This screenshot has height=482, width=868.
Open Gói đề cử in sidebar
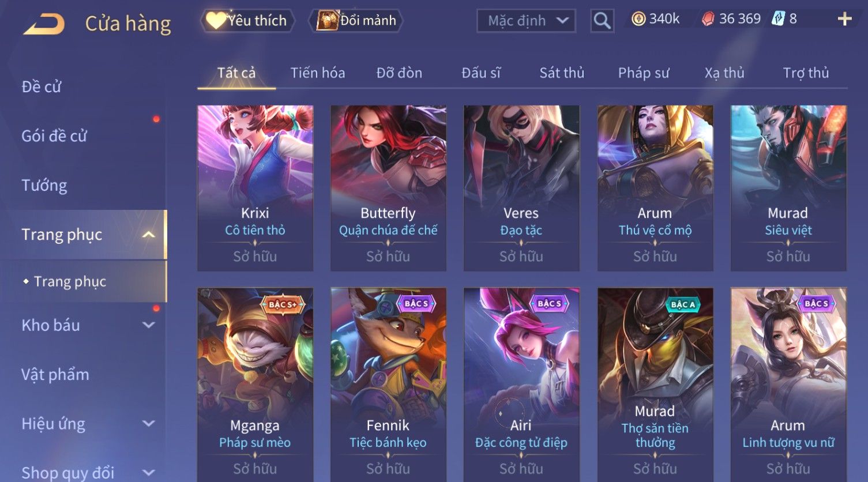(x=54, y=136)
